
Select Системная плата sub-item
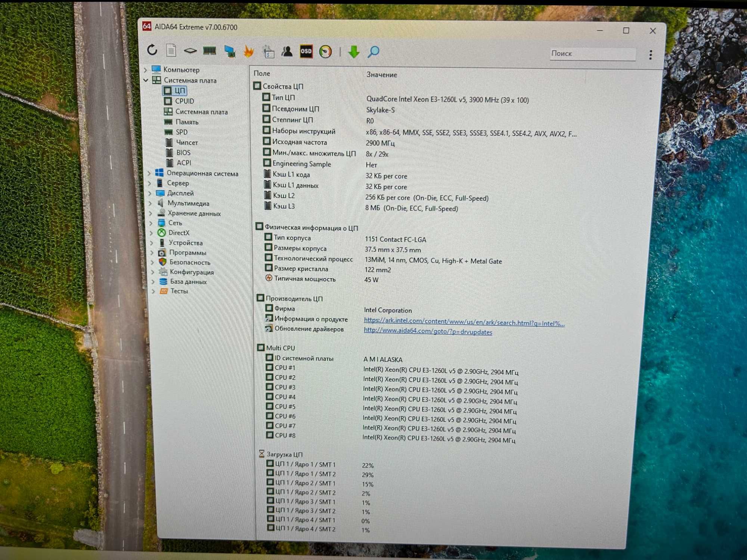point(196,112)
